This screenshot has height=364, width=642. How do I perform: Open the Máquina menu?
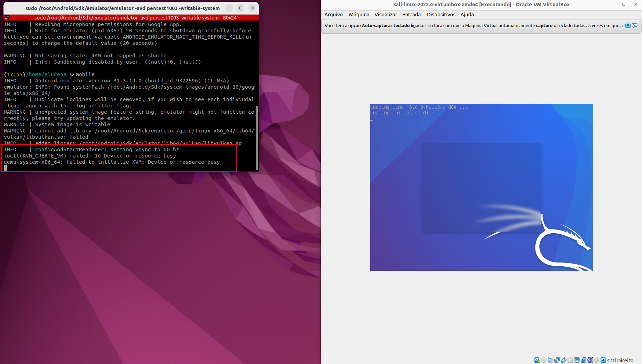coord(359,15)
